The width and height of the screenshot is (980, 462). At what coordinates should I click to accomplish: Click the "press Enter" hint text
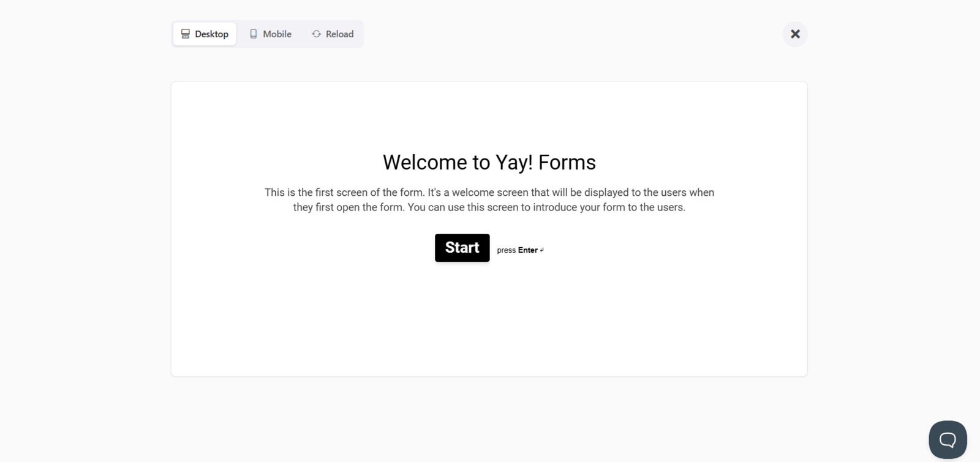[x=521, y=250]
